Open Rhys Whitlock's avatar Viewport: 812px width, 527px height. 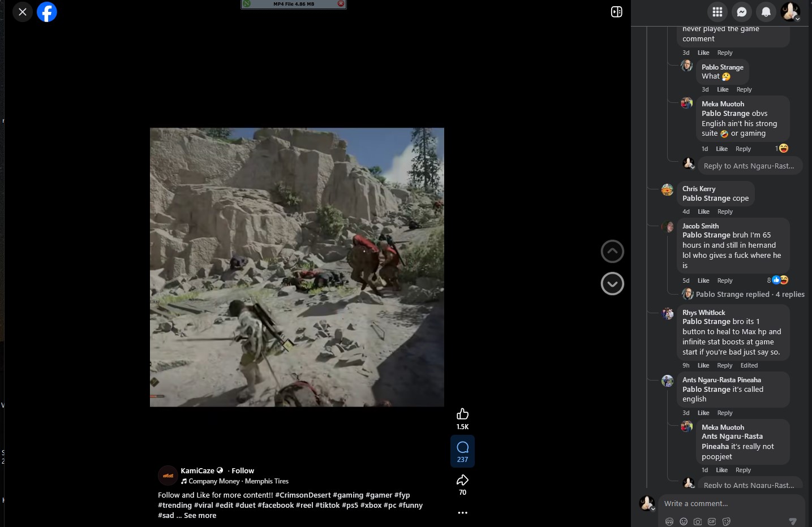pyautogui.click(x=668, y=314)
